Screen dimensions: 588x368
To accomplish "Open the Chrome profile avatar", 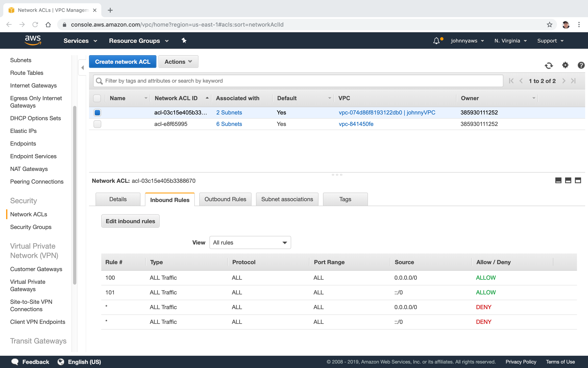I will (566, 25).
